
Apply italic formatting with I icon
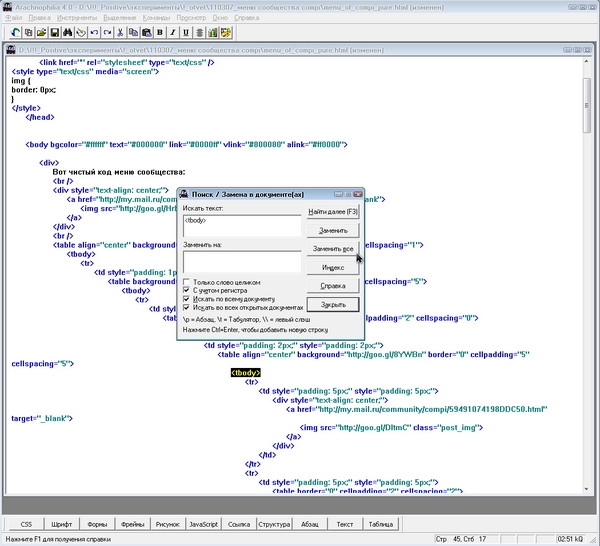(x=173, y=33)
